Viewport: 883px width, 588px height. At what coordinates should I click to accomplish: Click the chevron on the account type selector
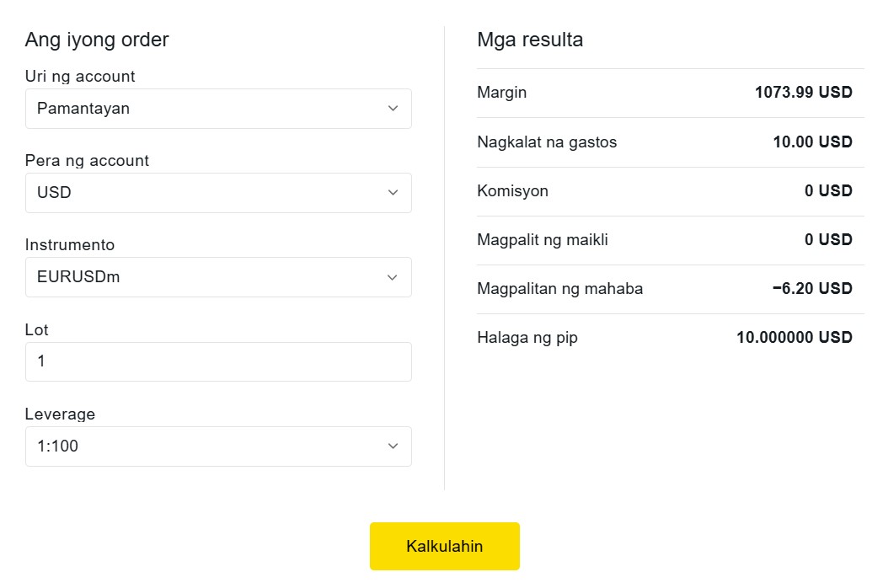393,108
